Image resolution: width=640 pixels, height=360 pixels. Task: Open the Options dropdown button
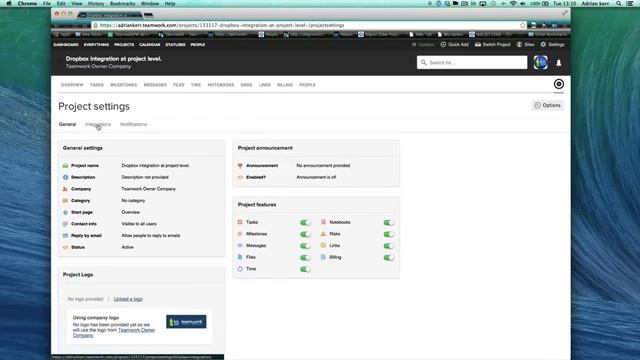548,105
